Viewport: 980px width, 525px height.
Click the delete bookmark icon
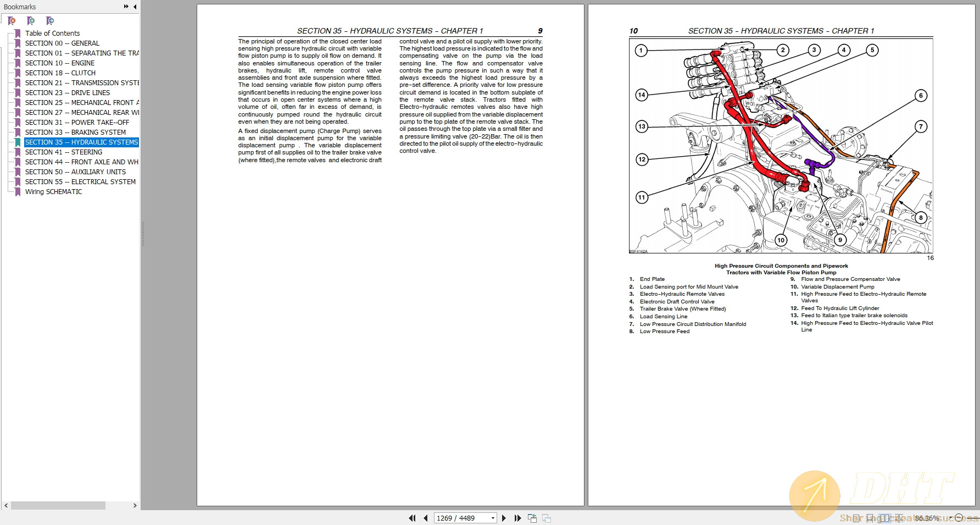tap(12, 21)
